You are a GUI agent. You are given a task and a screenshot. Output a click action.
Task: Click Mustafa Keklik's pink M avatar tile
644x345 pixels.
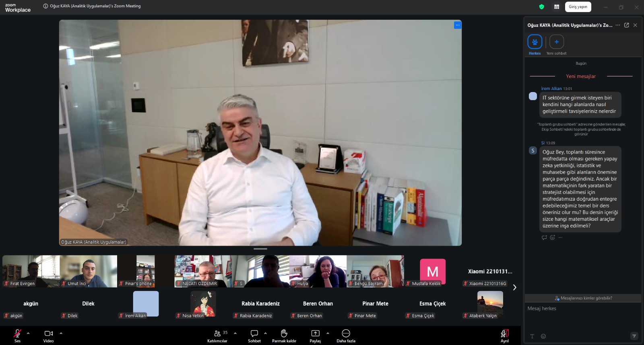(433, 271)
